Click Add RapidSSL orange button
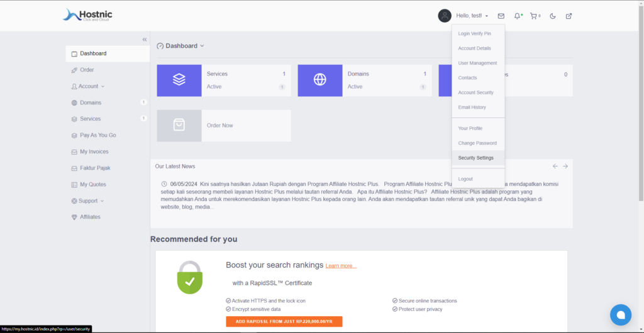Screen dimensions: 644x333 point(284,322)
